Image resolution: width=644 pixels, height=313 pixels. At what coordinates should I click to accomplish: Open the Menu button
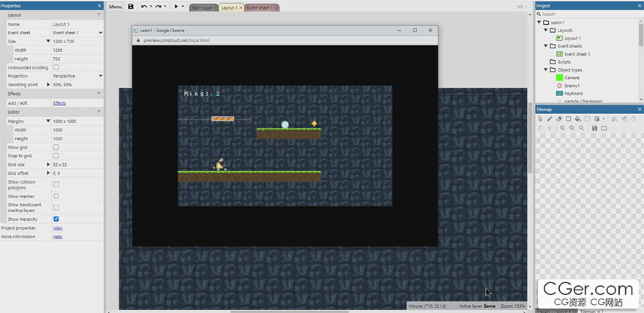pos(115,7)
